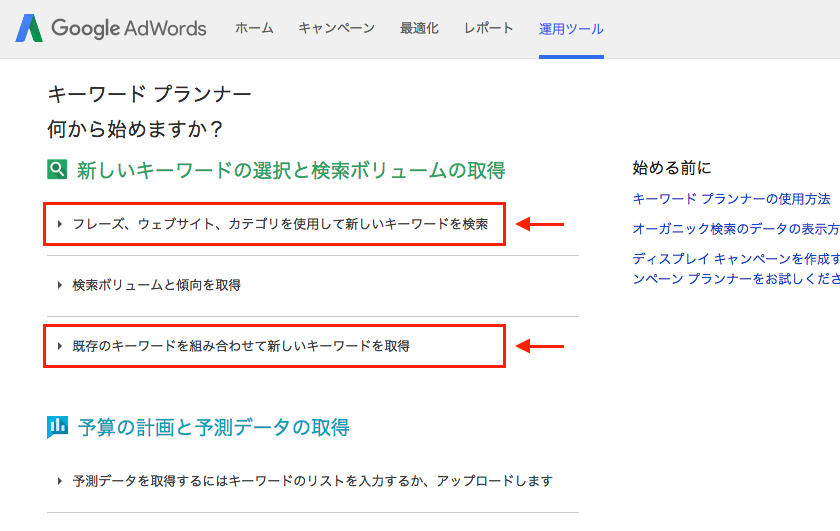Screen dimensions: 840x531
Task: Expand フレーズ、ウェブサイト、カテゴリ keyword search triangle
Action: tap(59, 224)
